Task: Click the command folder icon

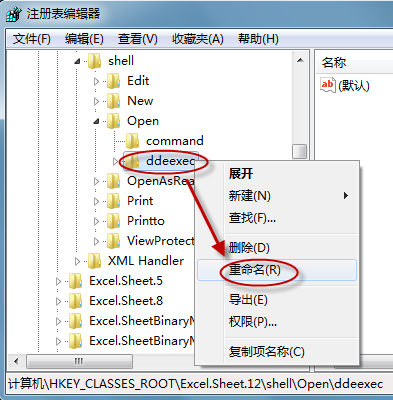Action: (x=132, y=141)
